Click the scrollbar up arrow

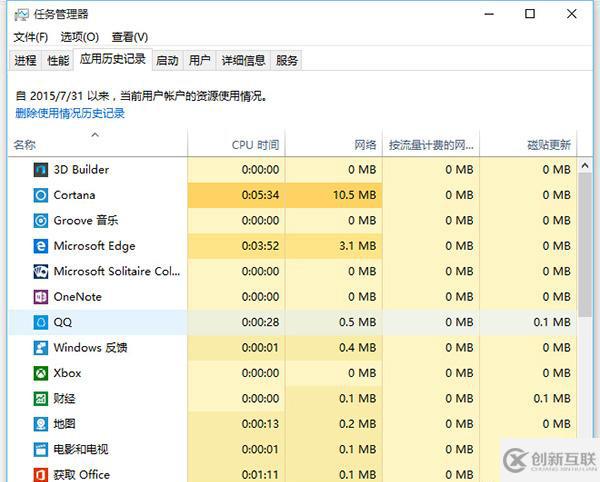pos(585,165)
